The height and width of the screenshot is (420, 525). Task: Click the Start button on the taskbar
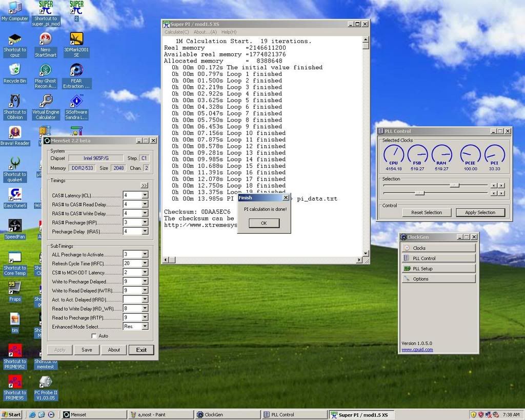[12, 414]
